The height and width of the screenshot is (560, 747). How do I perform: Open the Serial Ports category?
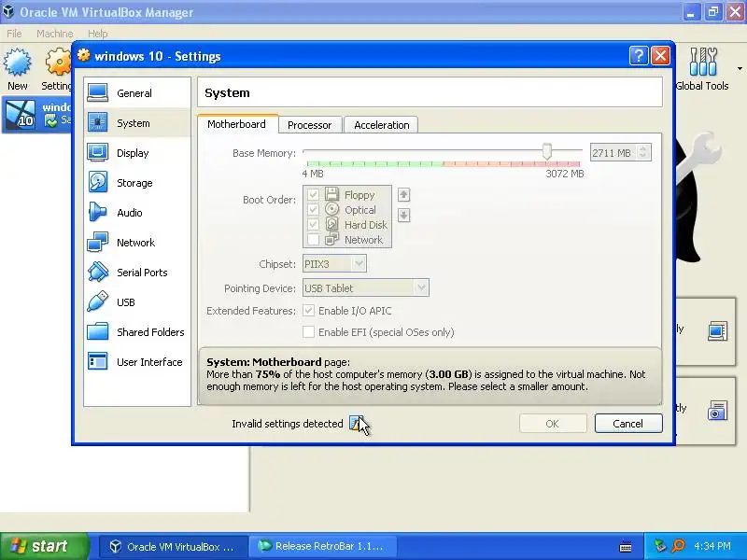(137, 273)
